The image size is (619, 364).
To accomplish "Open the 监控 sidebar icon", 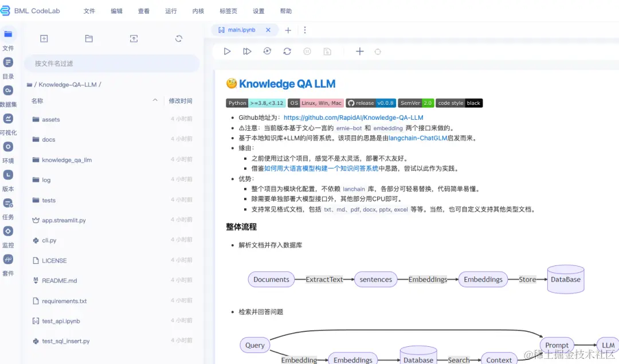I will tap(8, 231).
